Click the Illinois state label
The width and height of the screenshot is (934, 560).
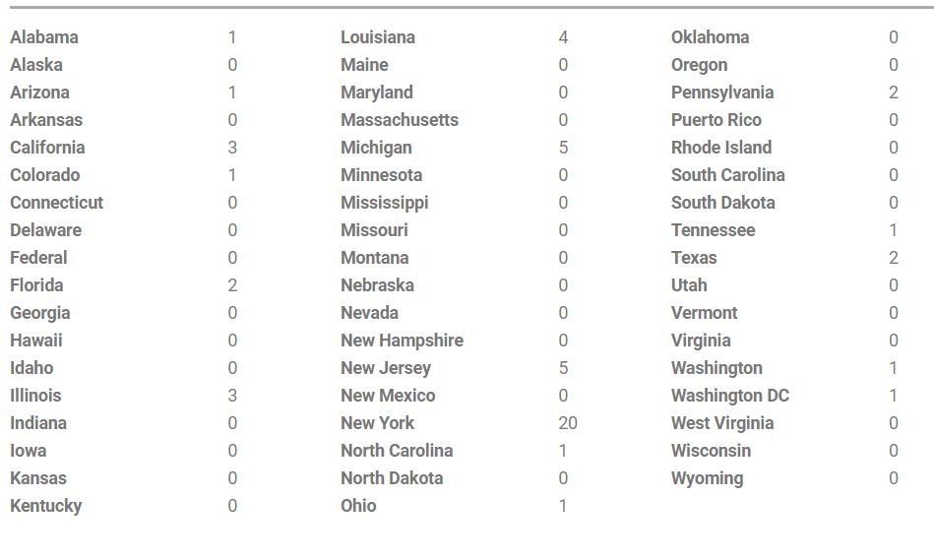[35, 396]
